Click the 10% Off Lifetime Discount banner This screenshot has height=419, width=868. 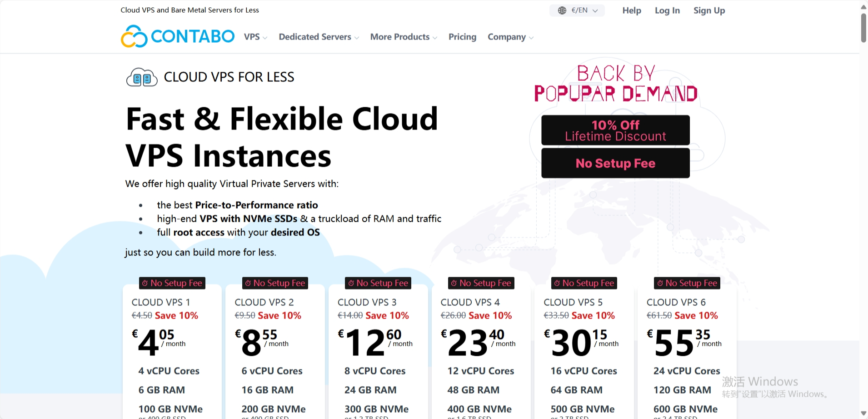[x=615, y=130]
